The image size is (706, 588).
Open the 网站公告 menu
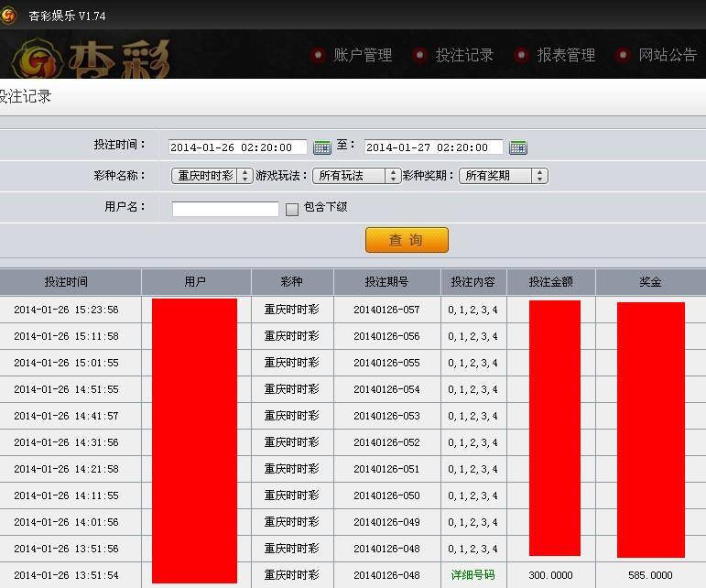(x=668, y=55)
